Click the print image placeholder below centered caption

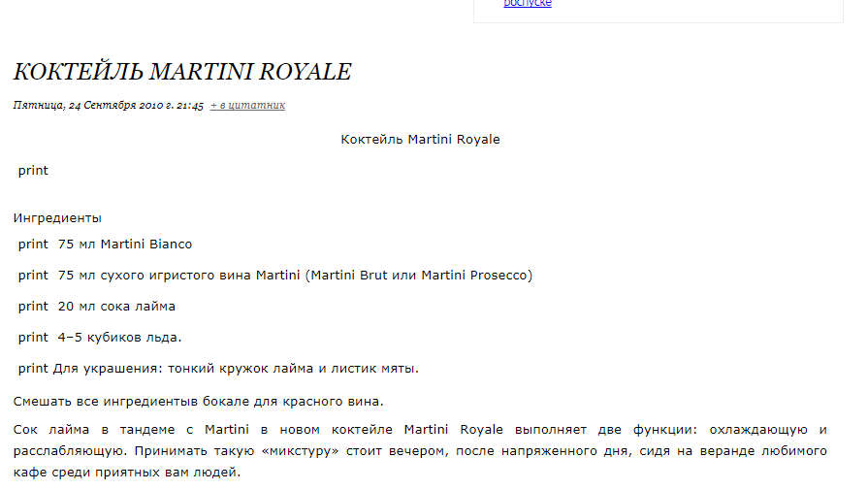[x=33, y=171]
